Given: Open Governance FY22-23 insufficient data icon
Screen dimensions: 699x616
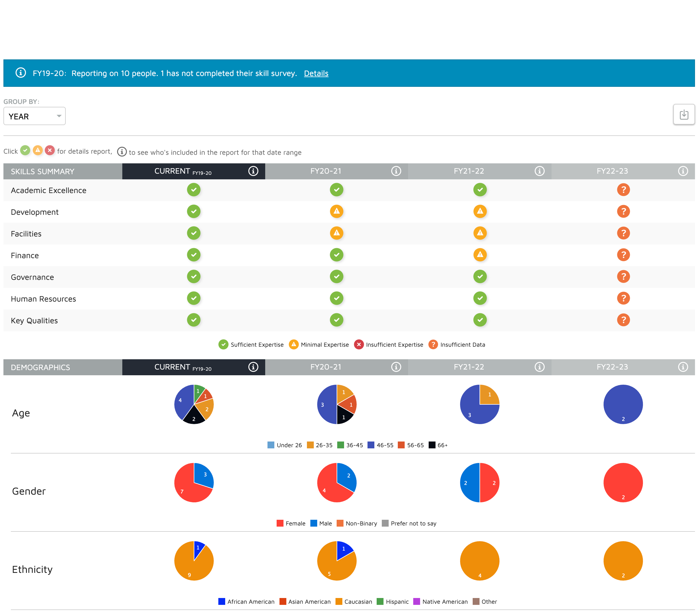Looking at the screenshot, I should coord(624,276).
